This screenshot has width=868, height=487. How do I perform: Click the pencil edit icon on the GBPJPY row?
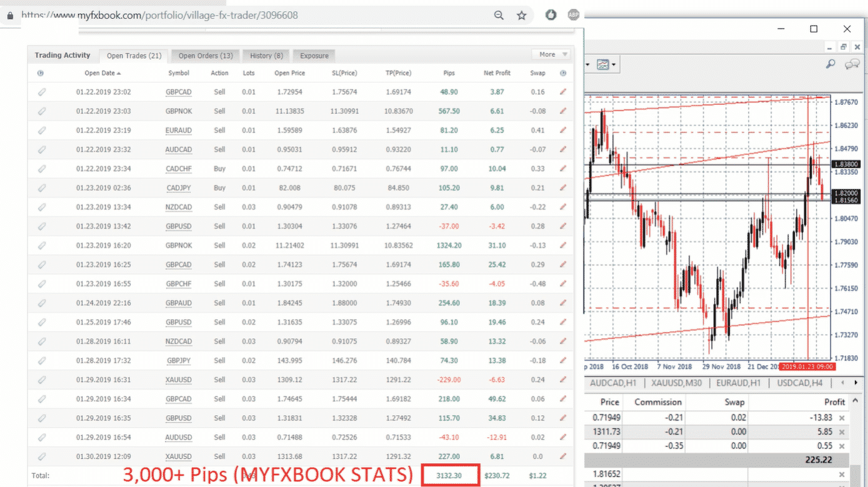tap(563, 360)
